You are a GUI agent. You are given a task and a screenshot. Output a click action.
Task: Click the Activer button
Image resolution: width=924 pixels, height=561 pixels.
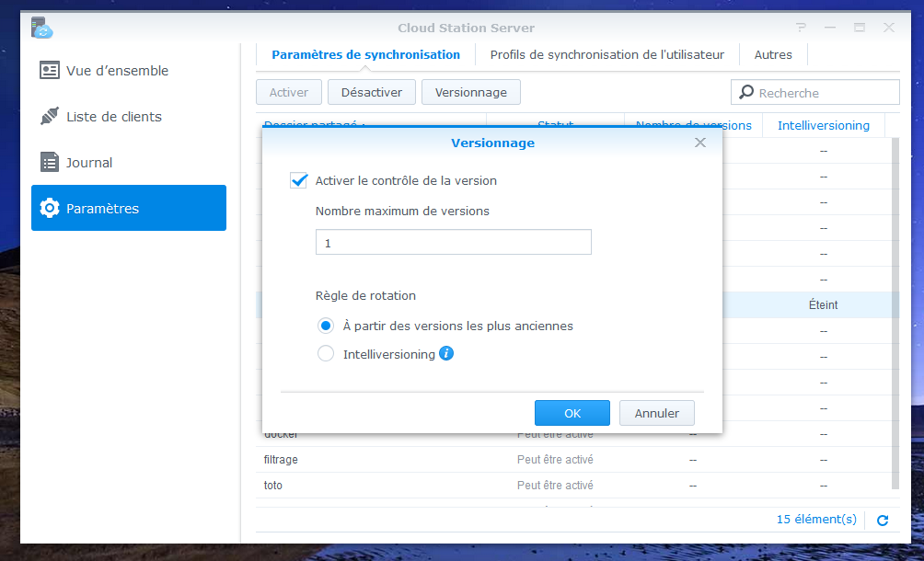tap(289, 92)
